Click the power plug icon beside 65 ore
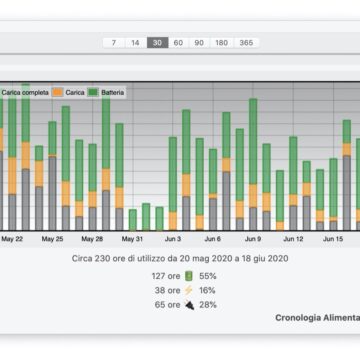The height and width of the screenshot is (360, 360). pos(189,305)
